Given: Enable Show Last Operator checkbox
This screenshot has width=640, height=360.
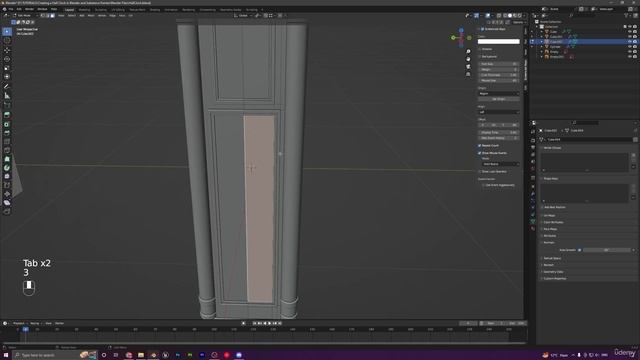Looking at the screenshot, I should point(480,171).
